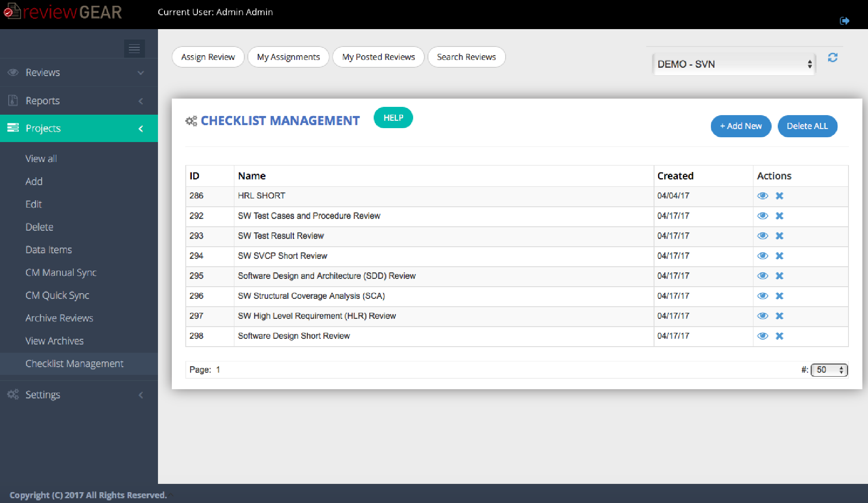Open Data Items in sidebar
The width and height of the screenshot is (868, 503).
(x=49, y=250)
